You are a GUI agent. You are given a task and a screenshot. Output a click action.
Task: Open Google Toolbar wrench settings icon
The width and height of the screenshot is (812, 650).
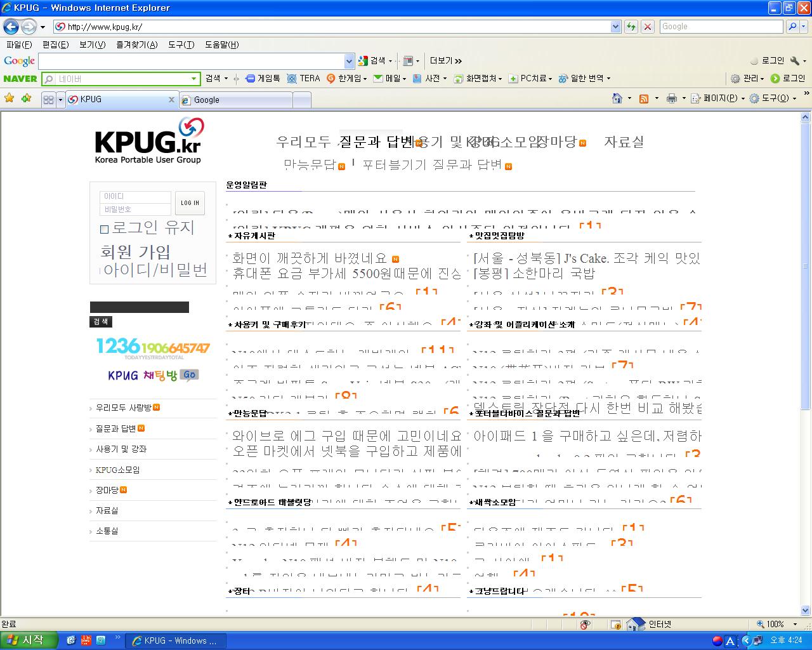coord(794,61)
